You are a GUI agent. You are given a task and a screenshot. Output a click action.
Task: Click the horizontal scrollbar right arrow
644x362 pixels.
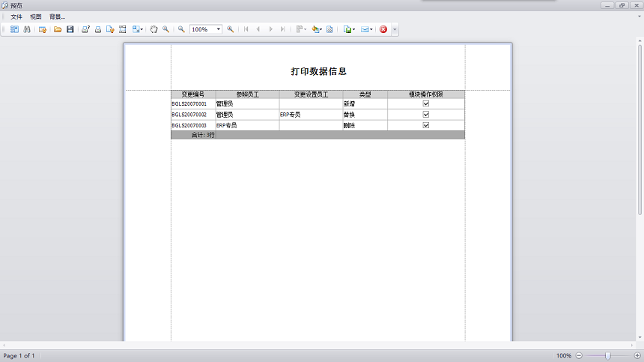(633, 346)
